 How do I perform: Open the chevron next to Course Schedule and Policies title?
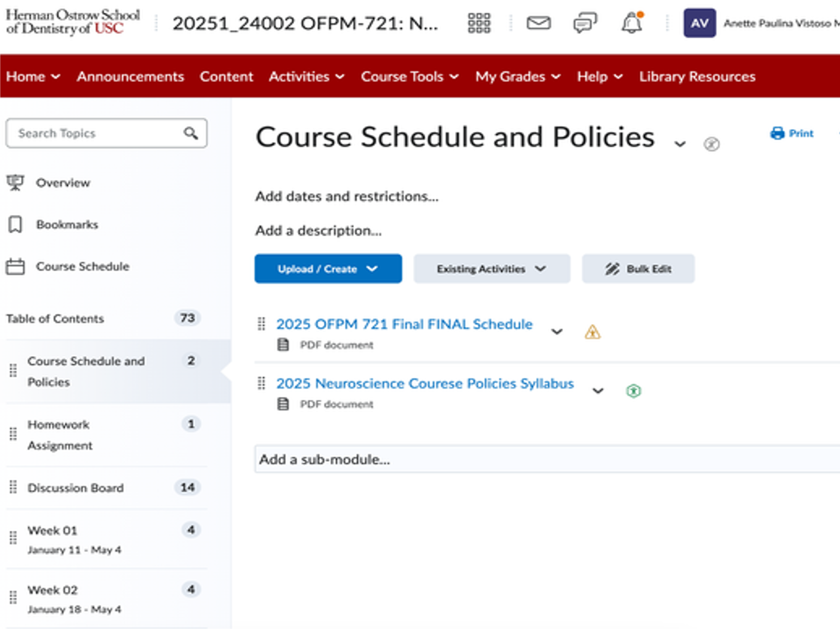click(680, 144)
